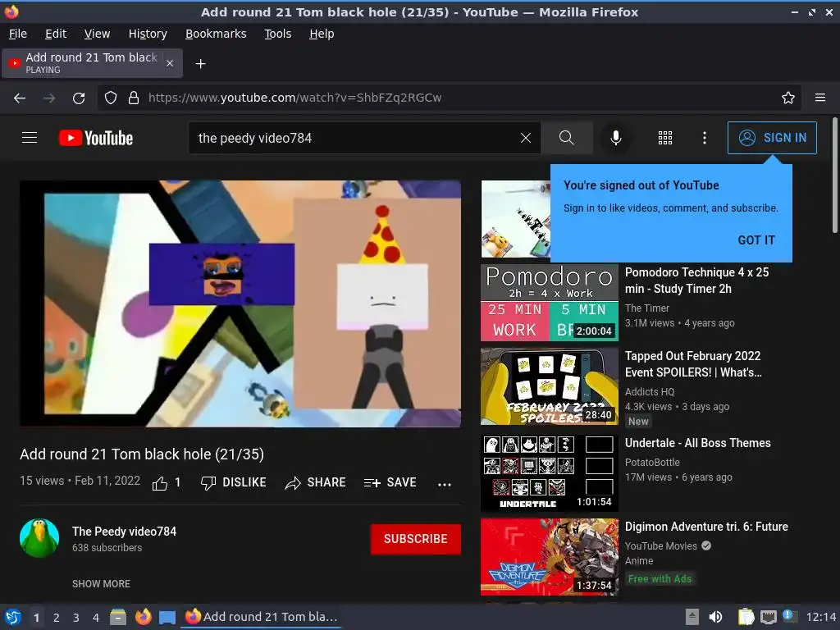840x630 pixels.
Task: Open the History menu
Action: point(148,34)
